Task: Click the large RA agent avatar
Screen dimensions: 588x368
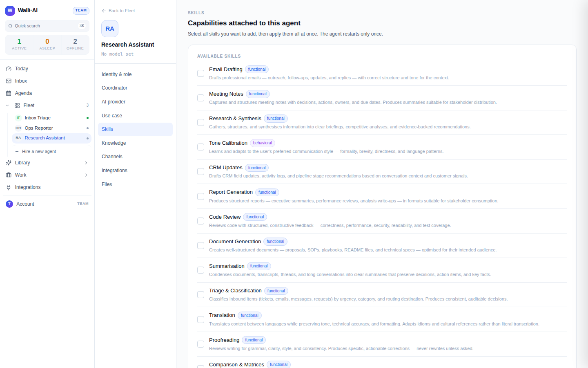Action: 110,29
